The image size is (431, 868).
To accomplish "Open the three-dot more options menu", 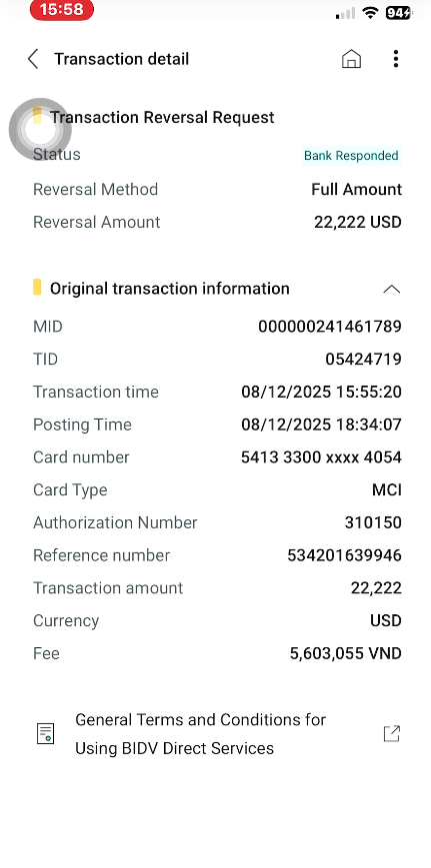I will pos(396,59).
